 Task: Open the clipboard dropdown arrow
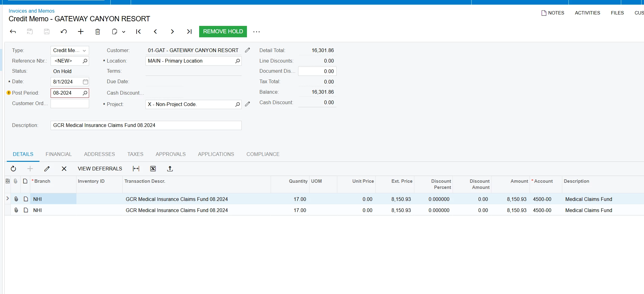[124, 32]
